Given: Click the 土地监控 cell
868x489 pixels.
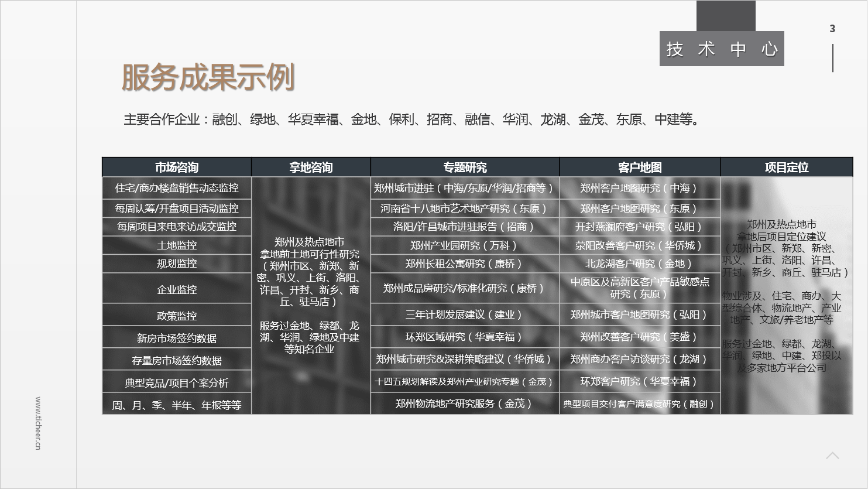Looking at the screenshot, I should click(x=177, y=245).
